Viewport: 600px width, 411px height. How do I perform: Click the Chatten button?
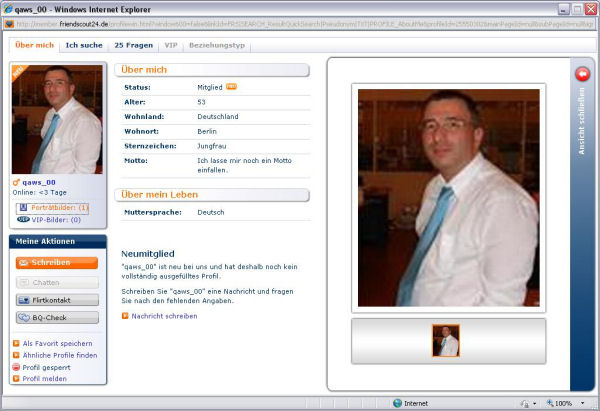click(x=57, y=282)
